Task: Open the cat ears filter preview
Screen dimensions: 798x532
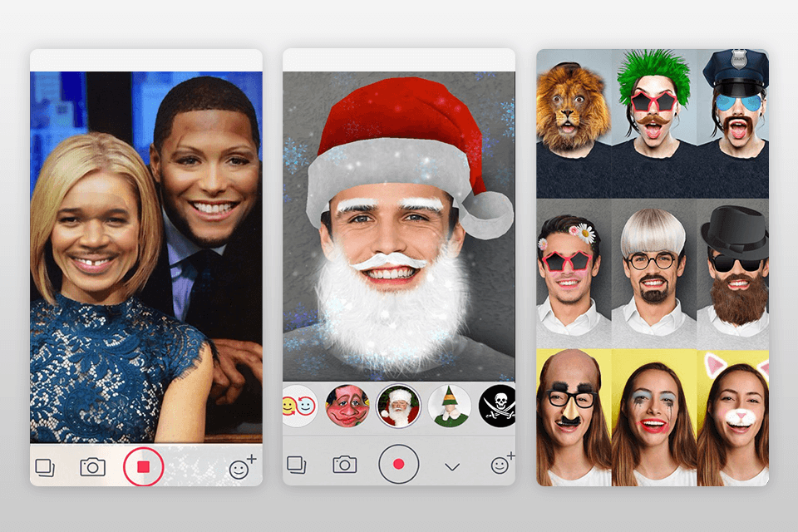Action: click(x=731, y=416)
